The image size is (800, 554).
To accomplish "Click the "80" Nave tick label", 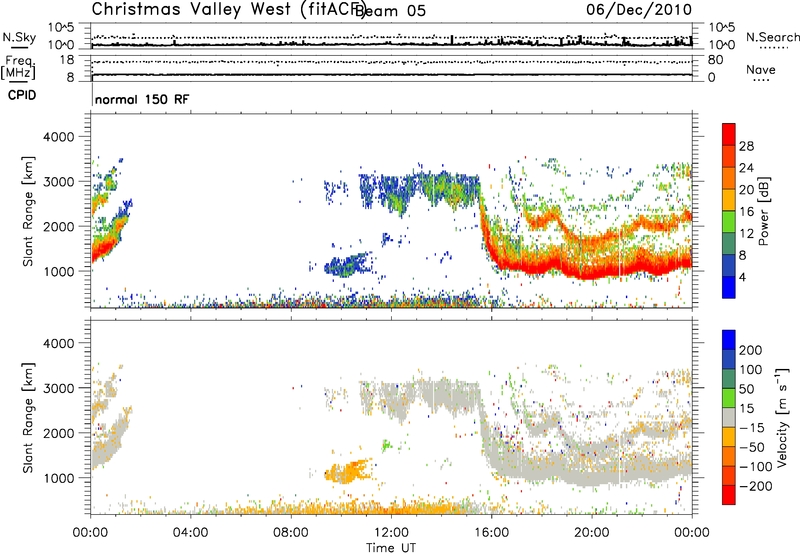I will [x=715, y=60].
